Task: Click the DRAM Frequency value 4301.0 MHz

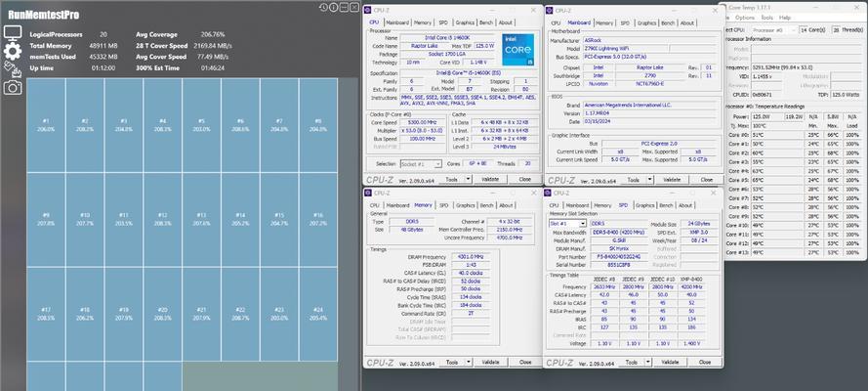Action: tap(471, 257)
